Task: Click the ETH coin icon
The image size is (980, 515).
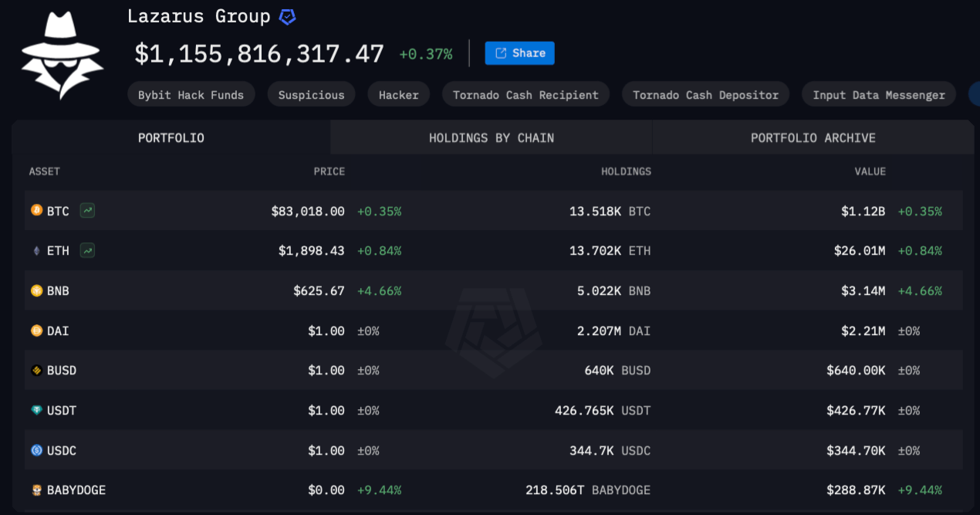Action: [36, 250]
